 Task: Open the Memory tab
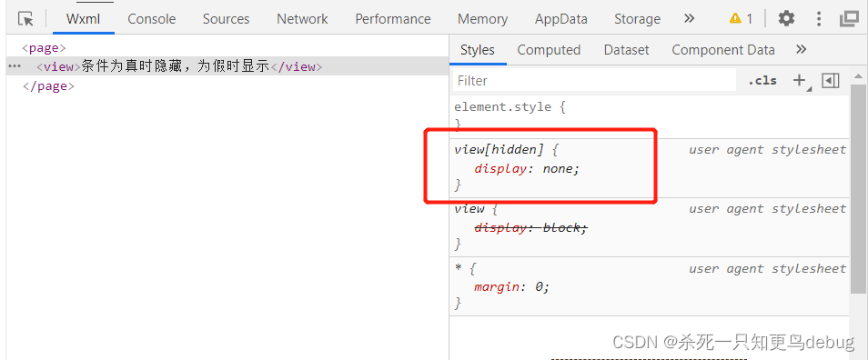pyautogui.click(x=483, y=19)
